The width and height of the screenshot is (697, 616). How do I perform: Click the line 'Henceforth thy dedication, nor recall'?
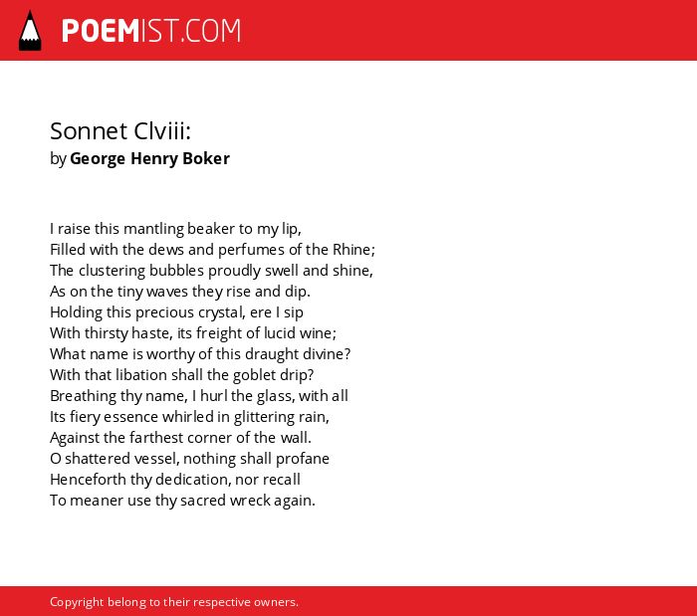click(175, 480)
